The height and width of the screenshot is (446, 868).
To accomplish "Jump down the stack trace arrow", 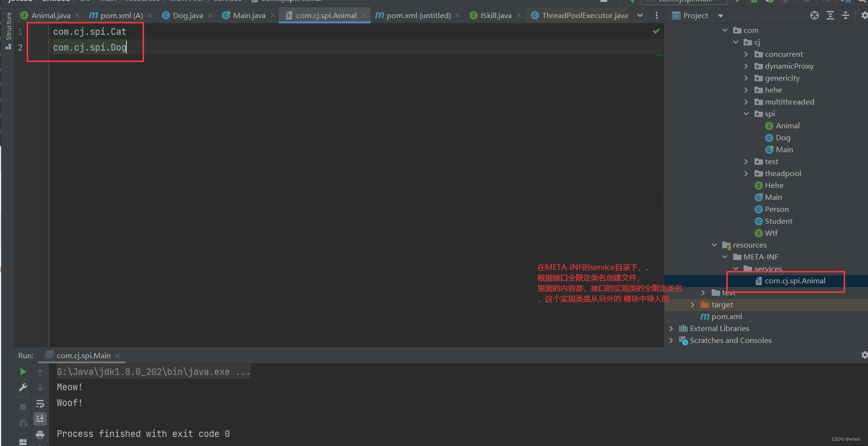I will click(x=40, y=388).
